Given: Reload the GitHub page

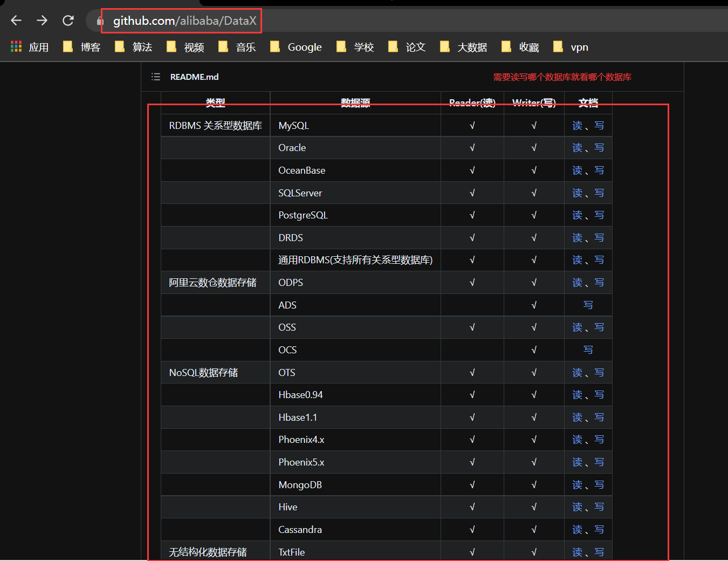Looking at the screenshot, I should coord(68,20).
